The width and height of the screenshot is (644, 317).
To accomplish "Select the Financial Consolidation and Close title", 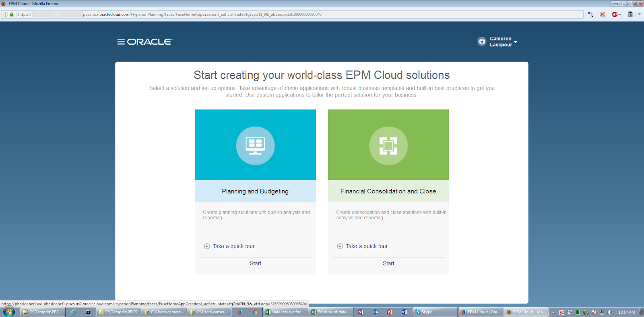I will 388,191.
